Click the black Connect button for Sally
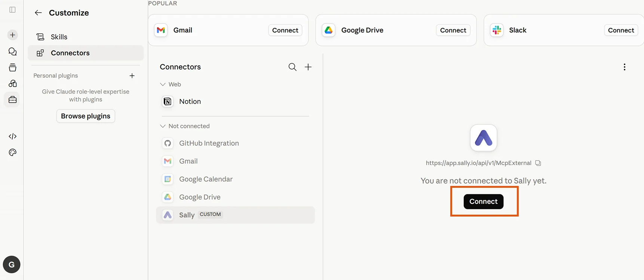Viewport: 644px width, 280px height. click(x=484, y=202)
